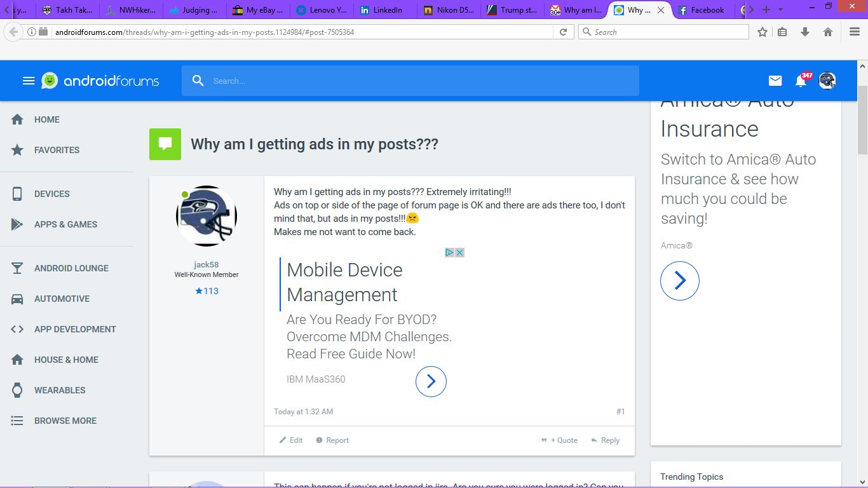Click the mail inbox envelope icon

pyautogui.click(x=775, y=81)
